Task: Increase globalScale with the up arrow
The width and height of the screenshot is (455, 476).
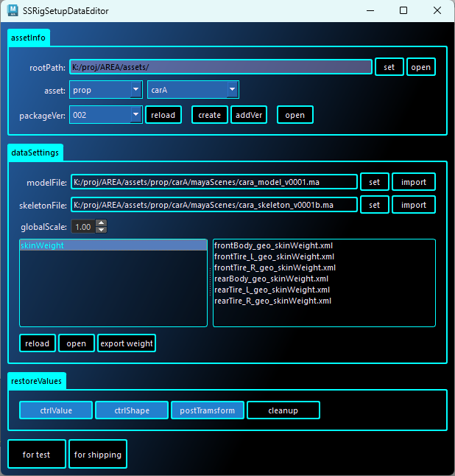Action: [x=102, y=223]
